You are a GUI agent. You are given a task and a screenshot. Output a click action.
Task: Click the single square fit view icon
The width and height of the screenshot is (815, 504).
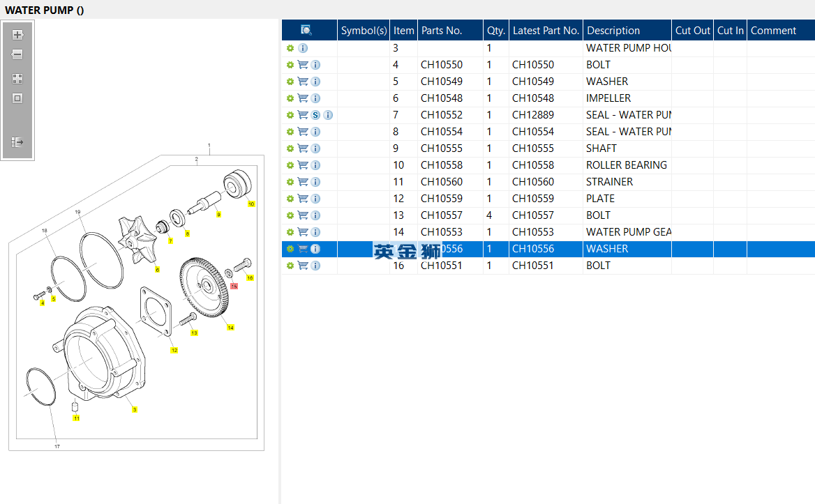point(17,98)
